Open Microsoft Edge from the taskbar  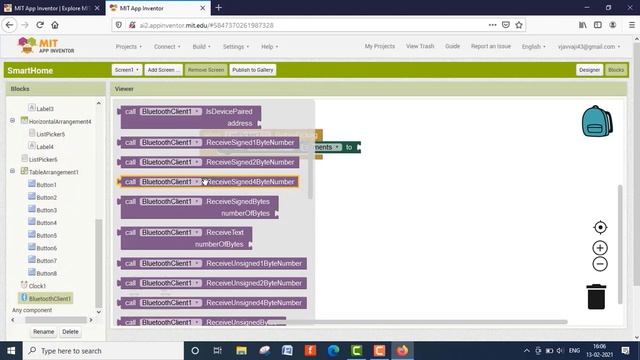[x=333, y=351]
